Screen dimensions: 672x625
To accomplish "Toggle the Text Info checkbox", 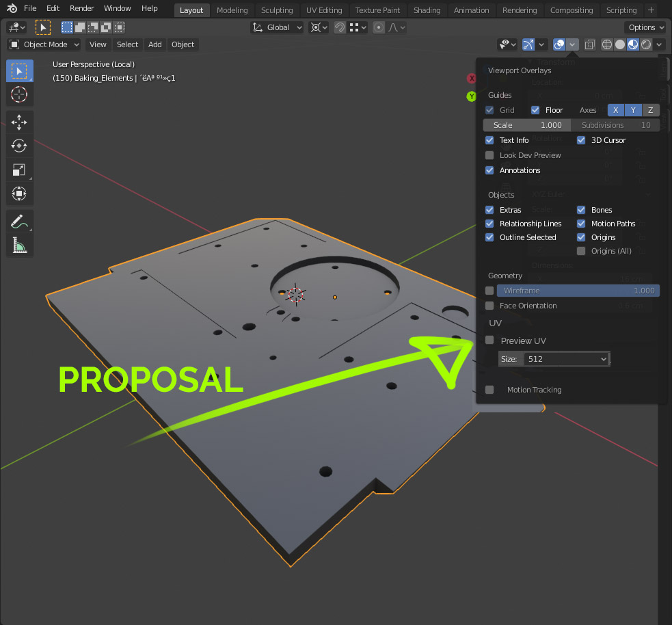I will pyautogui.click(x=489, y=140).
